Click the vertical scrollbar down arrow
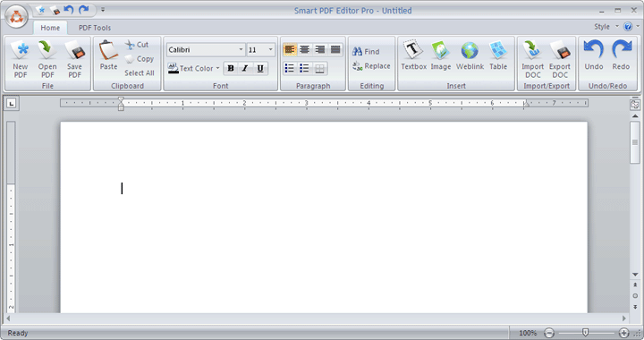The width and height of the screenshot is (644, 340). (635, 275)
